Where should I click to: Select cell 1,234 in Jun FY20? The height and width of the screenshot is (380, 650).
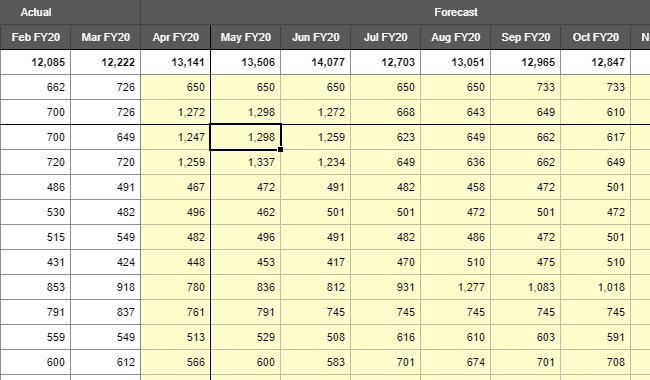click(x=316, y=162)
